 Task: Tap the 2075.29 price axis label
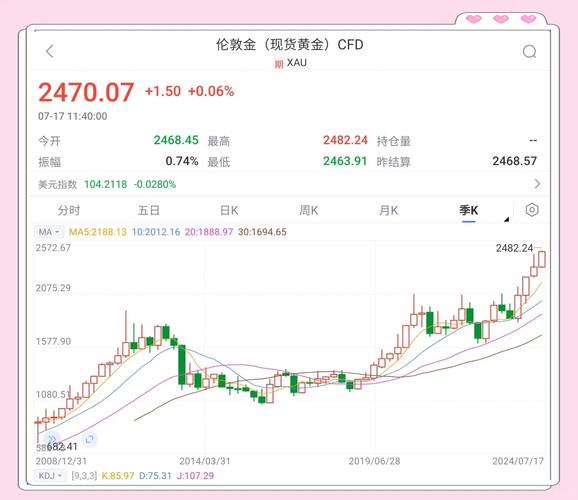click(53, 288)
